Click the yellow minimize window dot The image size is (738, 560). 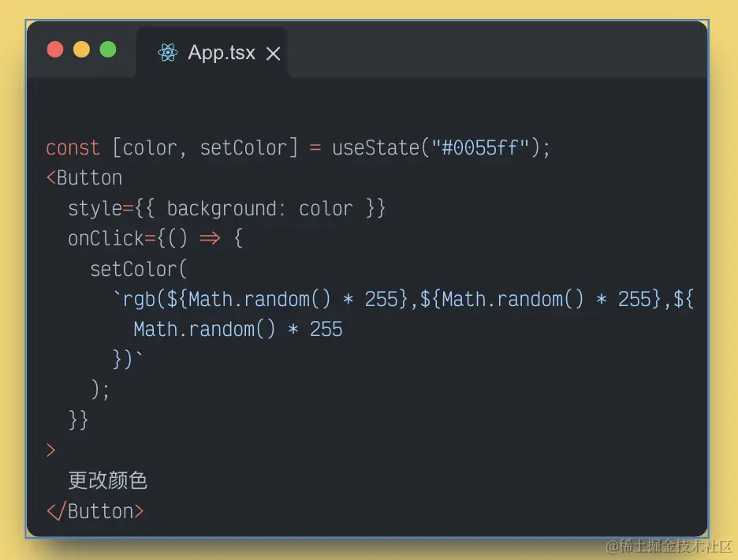click(81, 50)
